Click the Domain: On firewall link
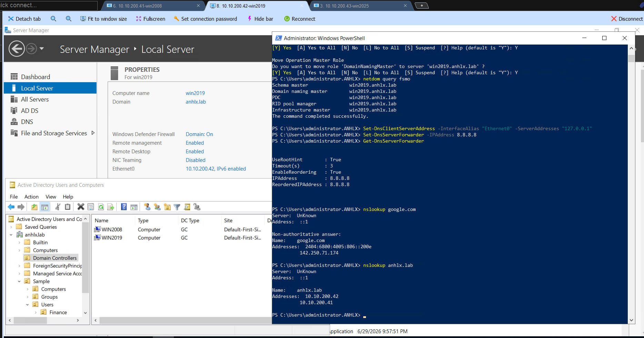The height and width of the screenshot is (338, 644). coord(199,134)
